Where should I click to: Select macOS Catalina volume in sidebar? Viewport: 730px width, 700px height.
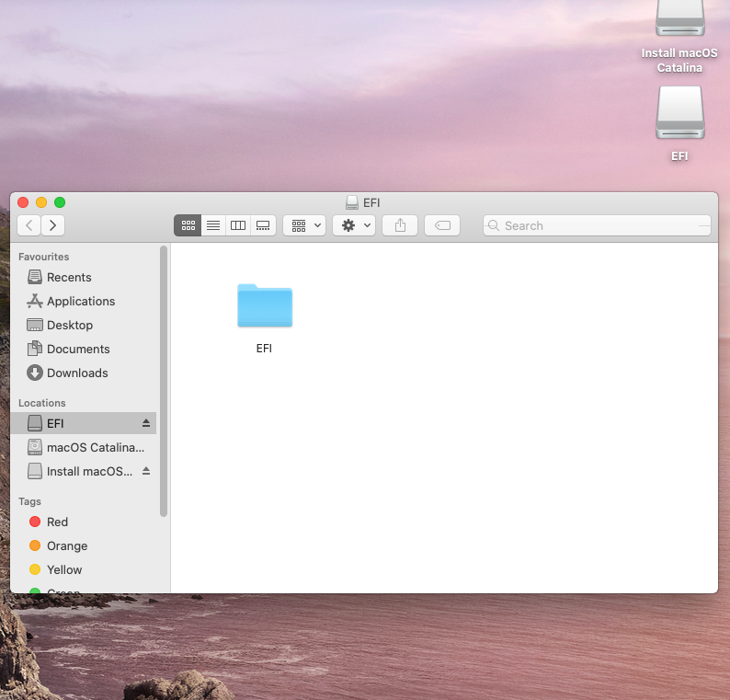84,448
